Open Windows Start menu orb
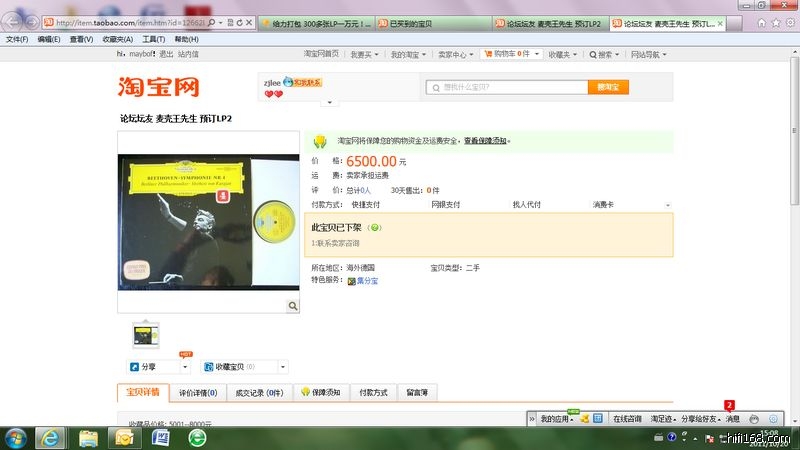This screenshot has height=450, width=800. pyautogui.click(x=16, y=437)
